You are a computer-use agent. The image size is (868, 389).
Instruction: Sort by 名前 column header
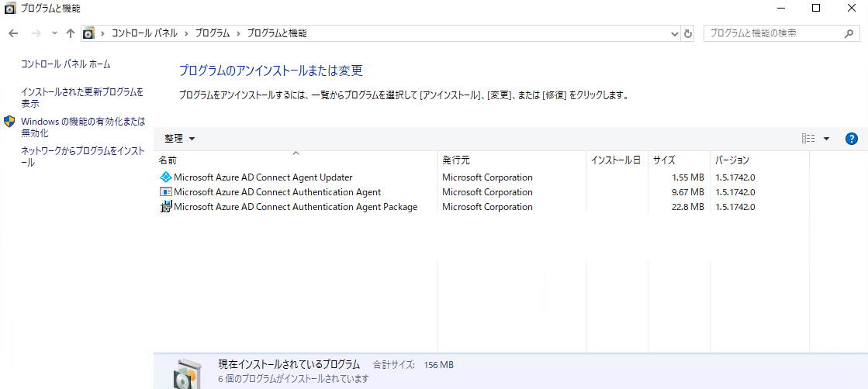click(295, 160)
